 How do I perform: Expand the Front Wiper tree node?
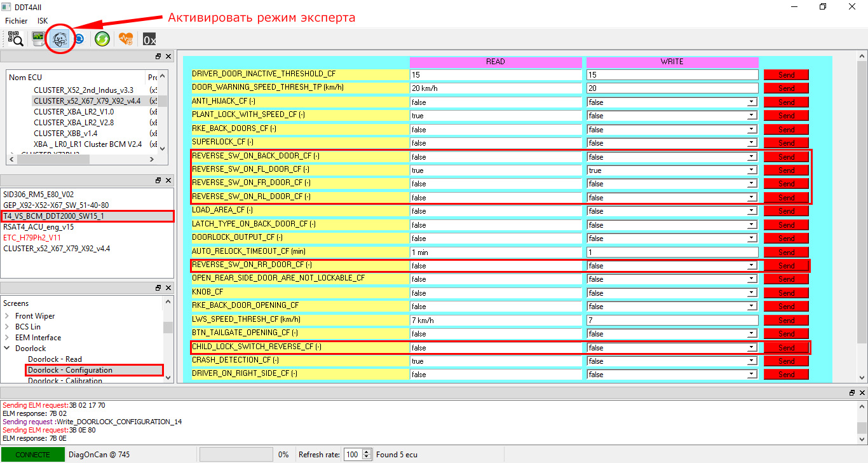[x=7, y=316]
